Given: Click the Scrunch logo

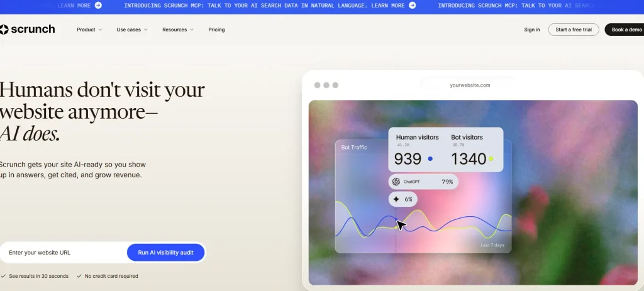Looking at the screenshot, I should tap(27, 29).
